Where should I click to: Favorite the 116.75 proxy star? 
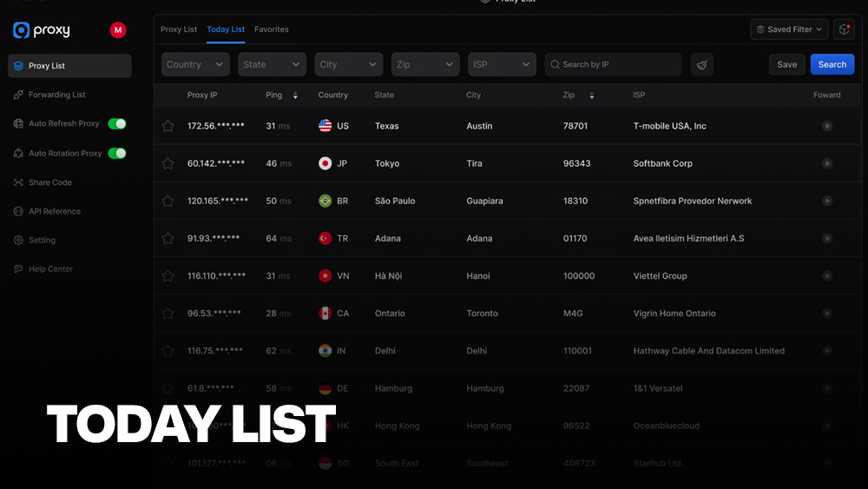pos(168,351)
